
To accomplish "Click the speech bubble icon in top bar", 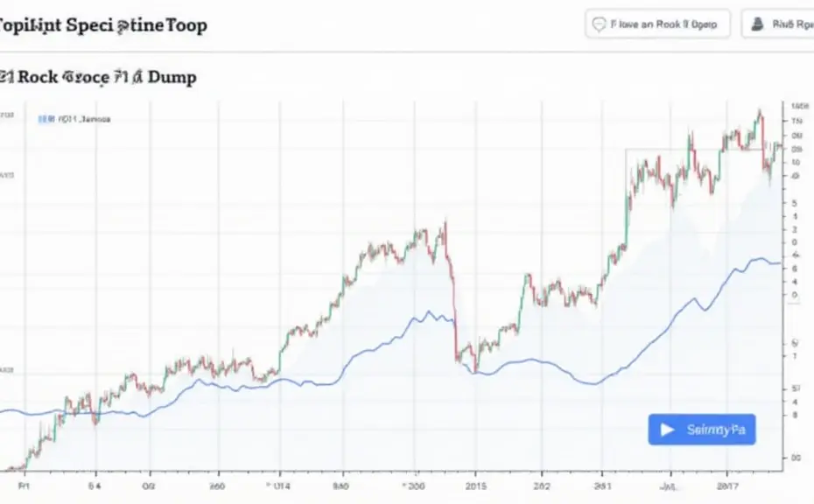I will pos(599,24).
